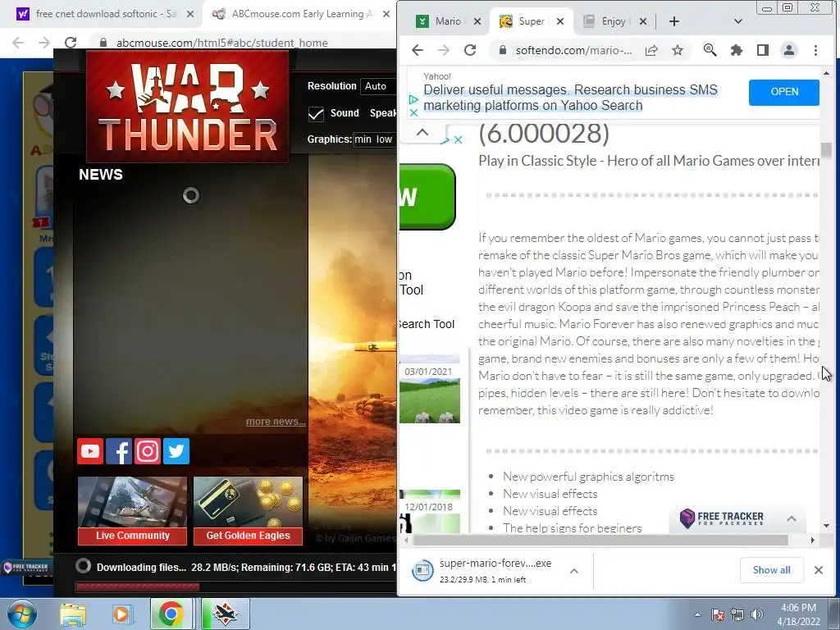Expand options for the super-mario download item
This screenshot has width=840, height=630.
tap(574, 571)
